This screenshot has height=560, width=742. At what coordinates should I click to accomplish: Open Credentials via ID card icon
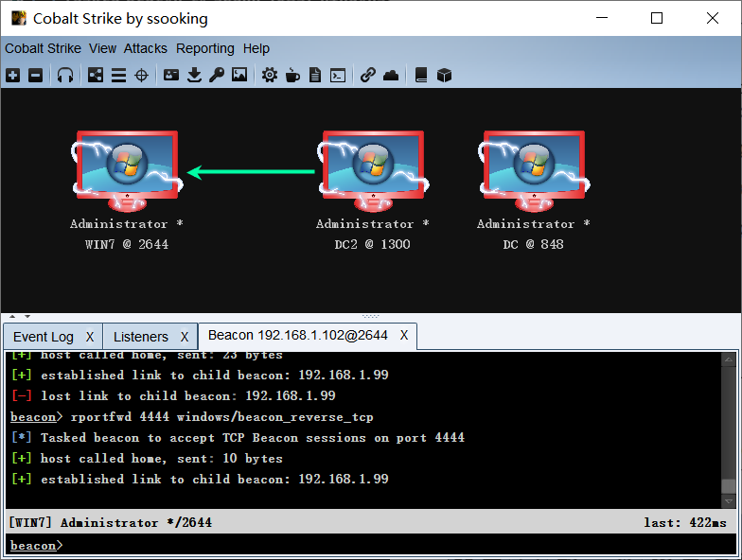click(x=170, y=75)
